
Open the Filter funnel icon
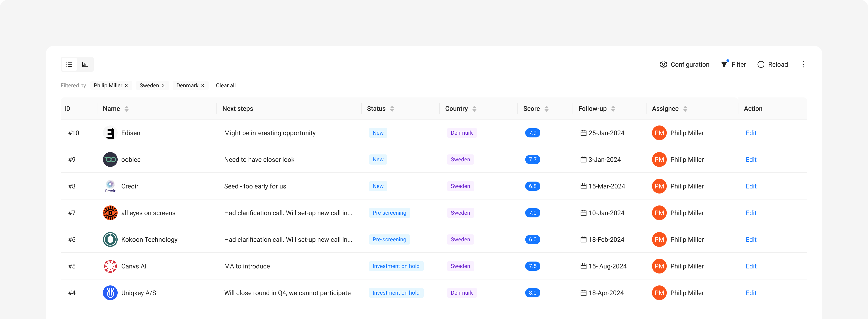click(724, 64)
